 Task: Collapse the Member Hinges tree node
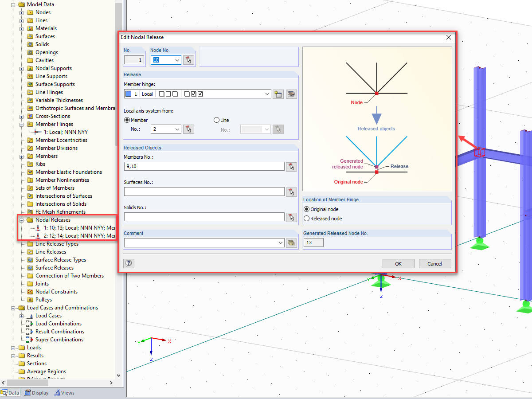(x=22, y=124)
